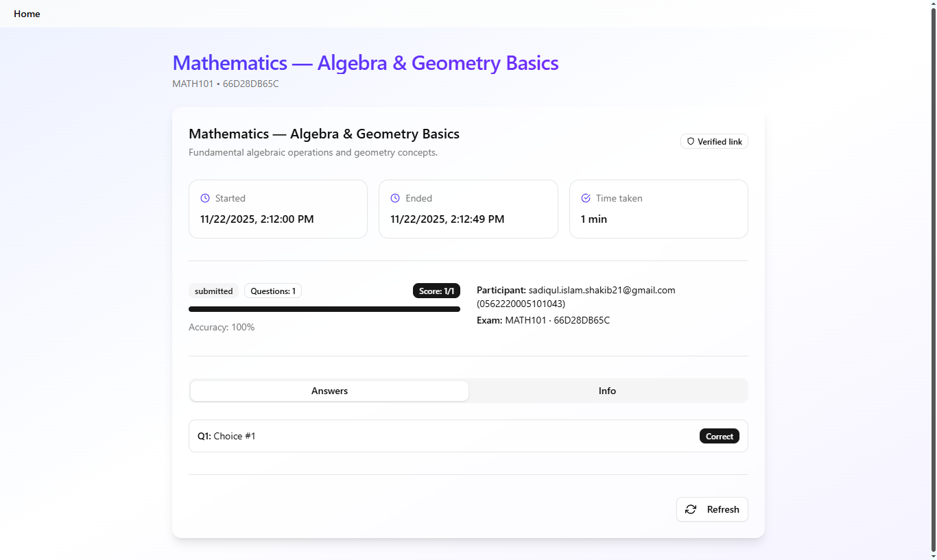Click the submitted status badge
The height and width of the screenshot is (560, 937).
pos(213,291)
